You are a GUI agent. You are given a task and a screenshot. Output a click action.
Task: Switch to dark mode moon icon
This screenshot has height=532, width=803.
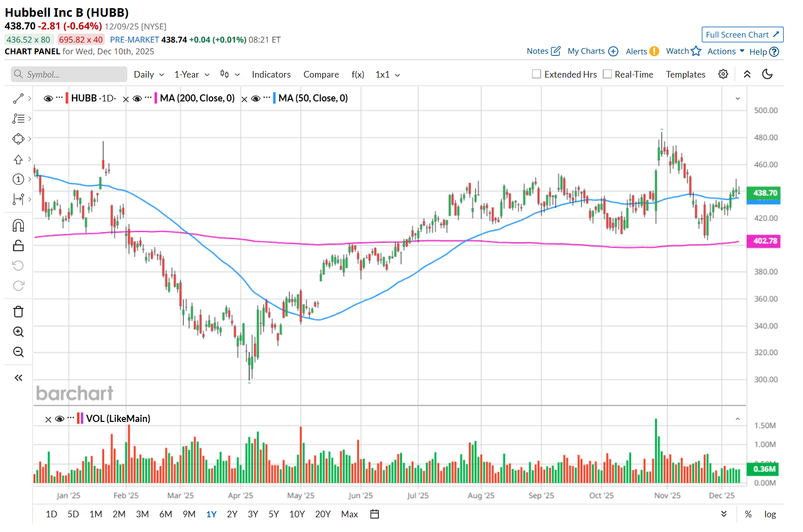click(767, 74)
